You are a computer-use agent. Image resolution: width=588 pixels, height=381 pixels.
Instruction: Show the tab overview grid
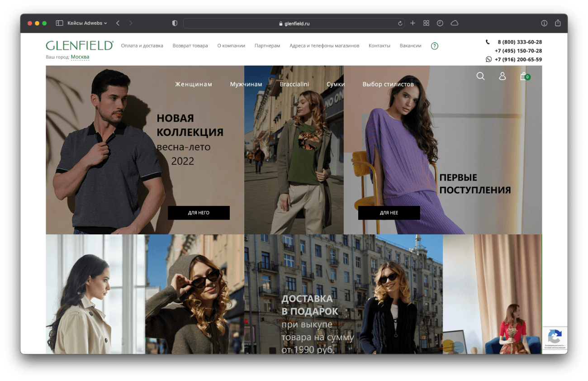point(426,23)
